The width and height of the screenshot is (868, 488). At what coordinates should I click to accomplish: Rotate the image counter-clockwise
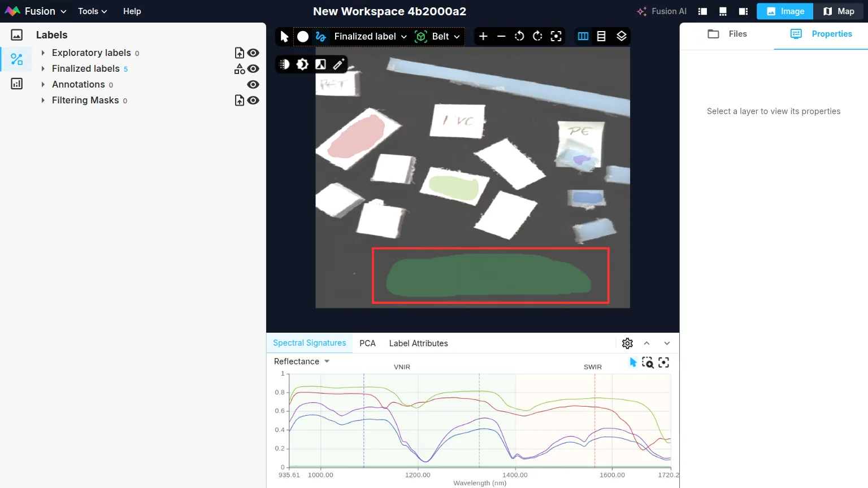pos(519,37)
